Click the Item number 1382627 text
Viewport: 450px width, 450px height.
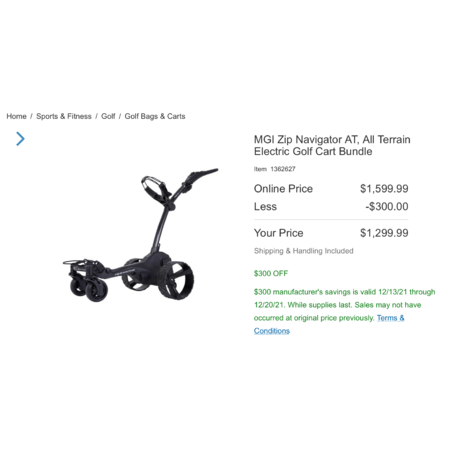click(x=275, y=169)
